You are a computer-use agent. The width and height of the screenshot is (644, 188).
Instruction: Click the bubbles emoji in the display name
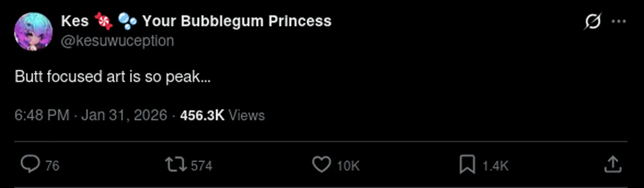(127, 21)
